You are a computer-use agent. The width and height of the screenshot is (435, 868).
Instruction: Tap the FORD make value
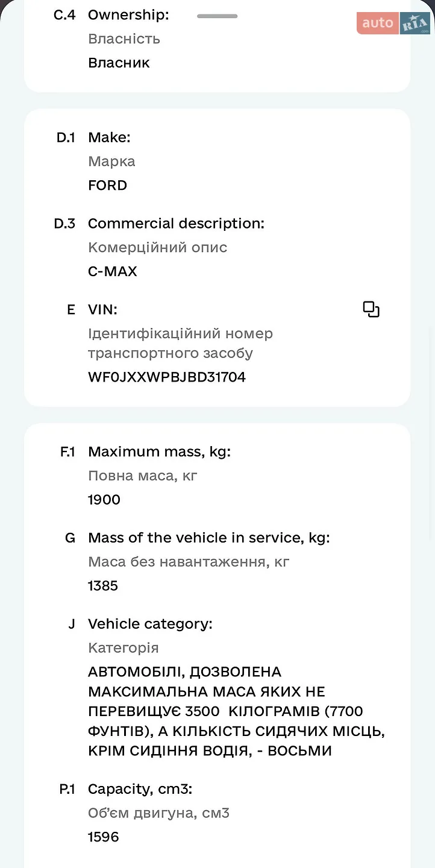[x=108, y=185]
